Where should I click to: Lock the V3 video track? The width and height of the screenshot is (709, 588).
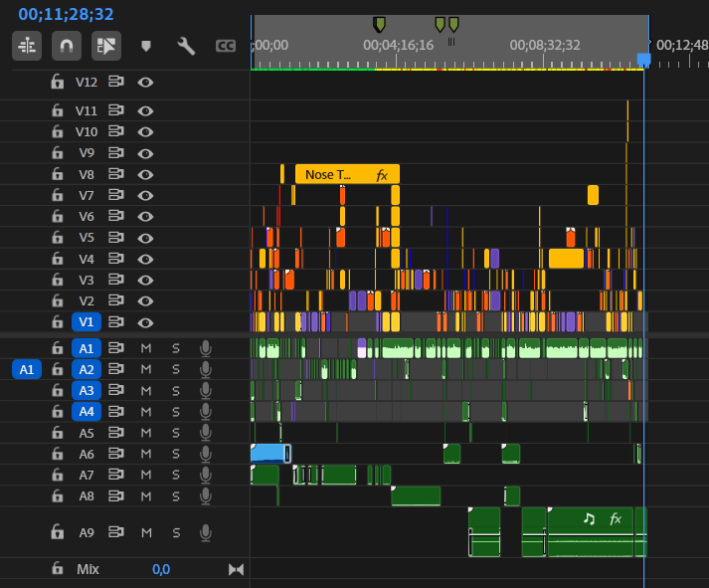[x=57, y=280]
